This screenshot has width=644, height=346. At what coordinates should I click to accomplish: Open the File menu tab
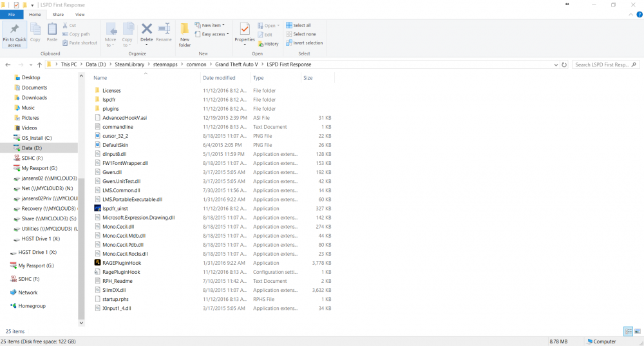pyautogui.click(x=12, y=14)
